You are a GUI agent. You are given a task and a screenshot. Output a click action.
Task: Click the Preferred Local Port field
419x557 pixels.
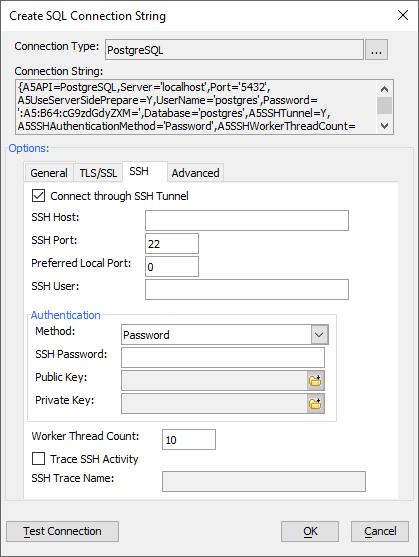pos(172,266)
